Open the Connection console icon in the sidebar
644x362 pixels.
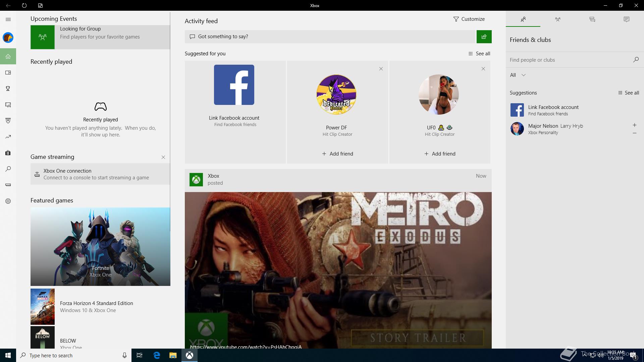click(8, 185)
